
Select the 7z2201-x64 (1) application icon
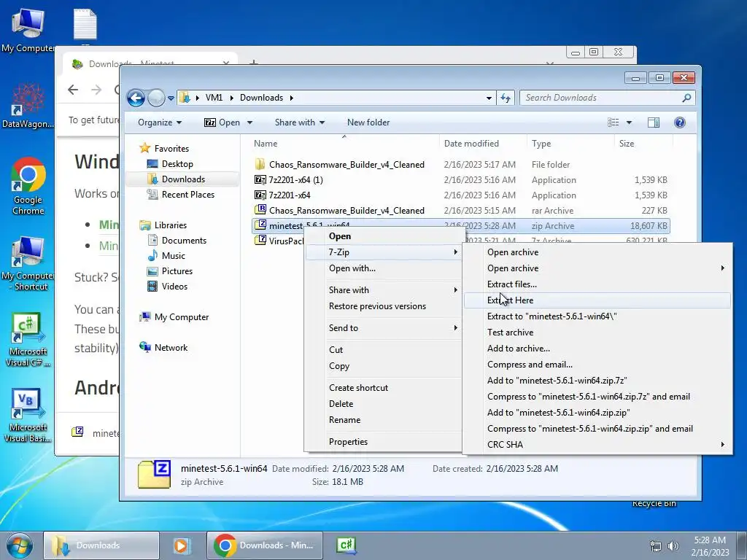[260, 180]
